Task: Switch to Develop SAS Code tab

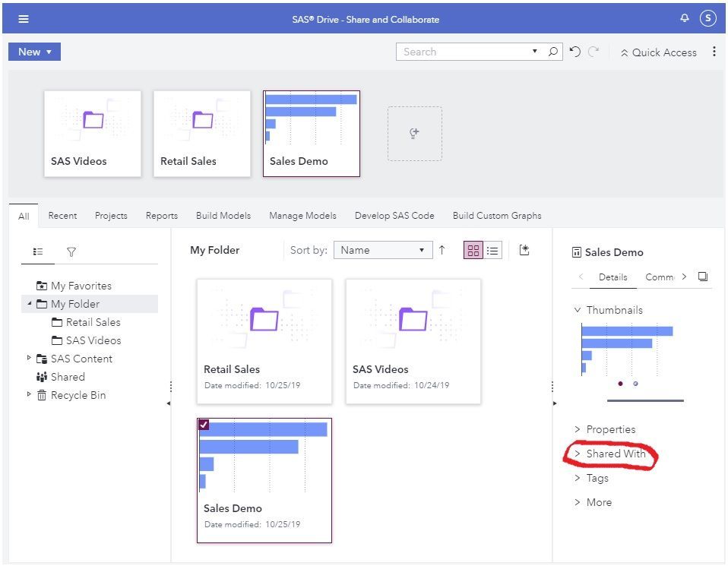Action: click(x=394, y=216)
